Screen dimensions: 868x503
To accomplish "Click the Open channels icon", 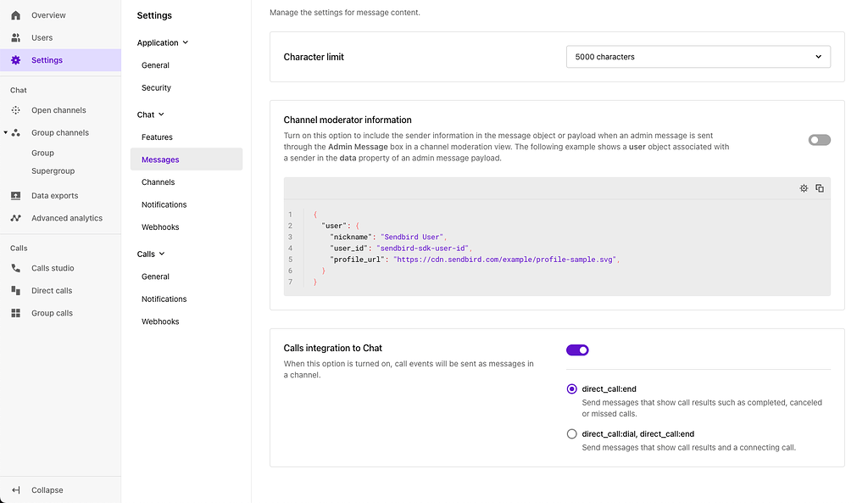I will [14, 109].
